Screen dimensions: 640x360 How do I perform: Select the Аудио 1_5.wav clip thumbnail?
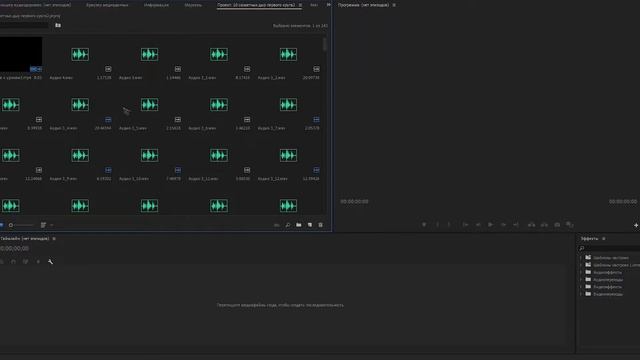coord(149,104)
